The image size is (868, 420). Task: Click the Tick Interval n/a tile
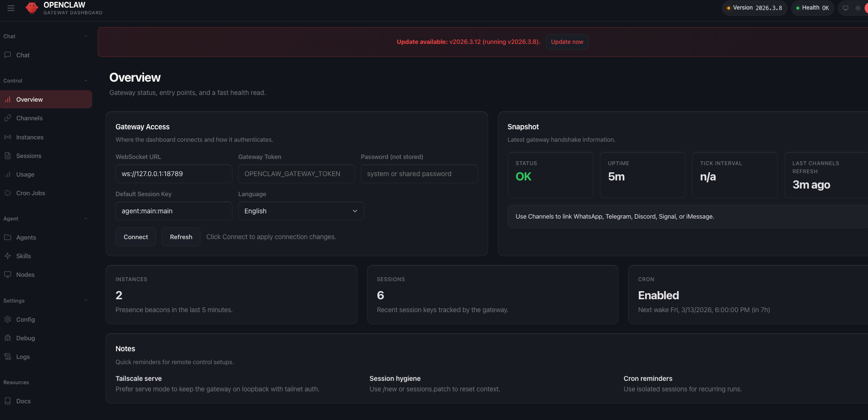pos(735,175)
